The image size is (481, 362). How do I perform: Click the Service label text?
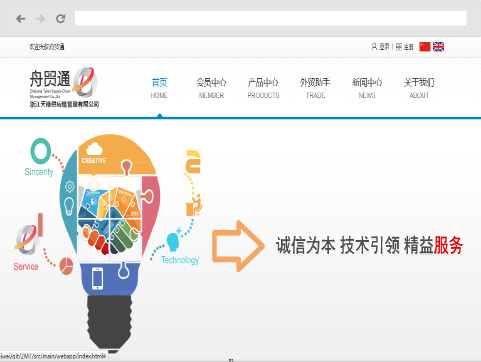click(x=26, y=266)
